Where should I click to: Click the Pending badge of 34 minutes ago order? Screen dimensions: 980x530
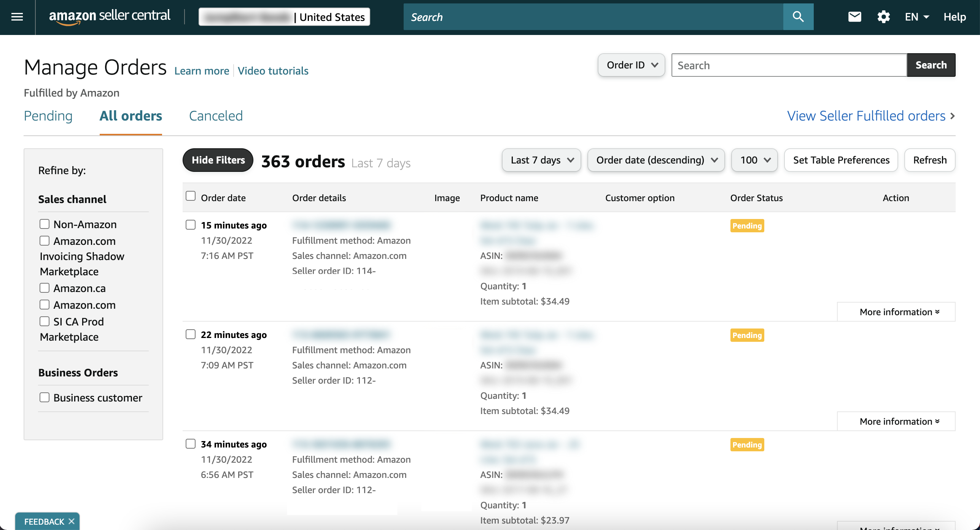(x=747, y=444)
